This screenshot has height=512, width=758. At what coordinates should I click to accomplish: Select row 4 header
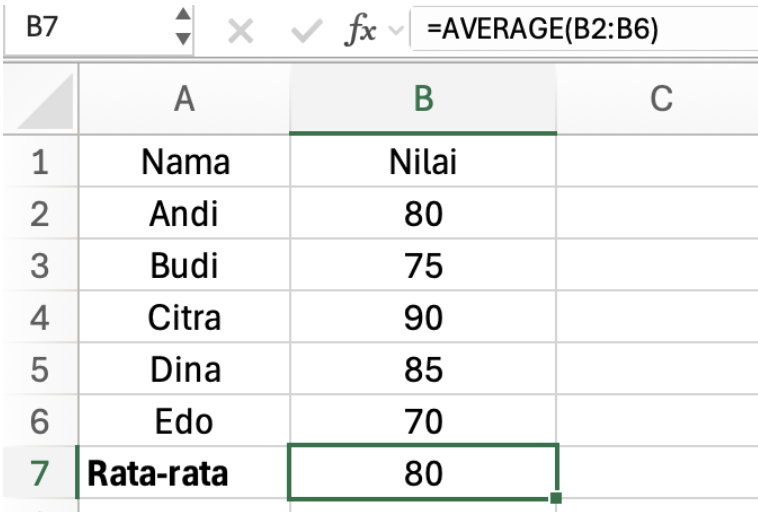coord(38,317)
